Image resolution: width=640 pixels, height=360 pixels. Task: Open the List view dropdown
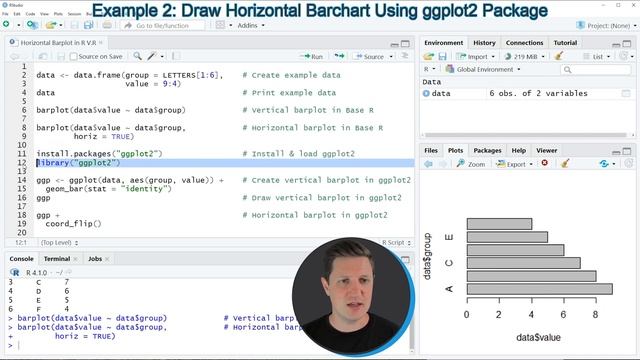point(596,56)
